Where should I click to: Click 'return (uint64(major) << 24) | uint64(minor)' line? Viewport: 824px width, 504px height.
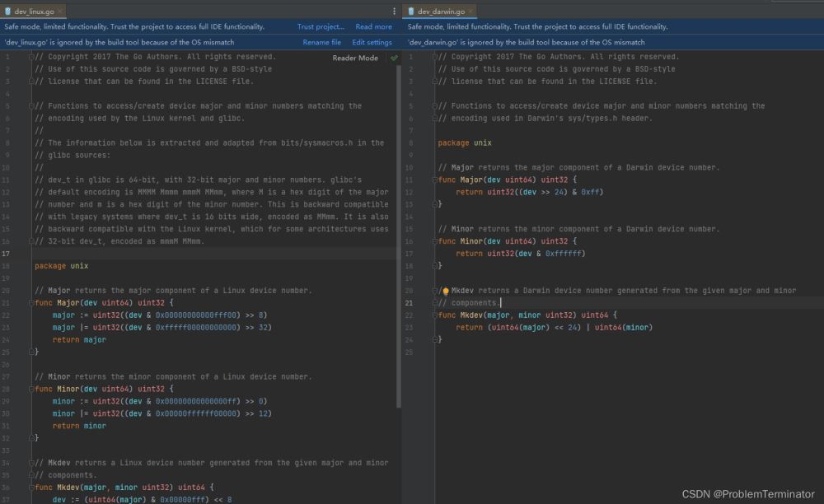pyautogui.click(x=554, y=328)
